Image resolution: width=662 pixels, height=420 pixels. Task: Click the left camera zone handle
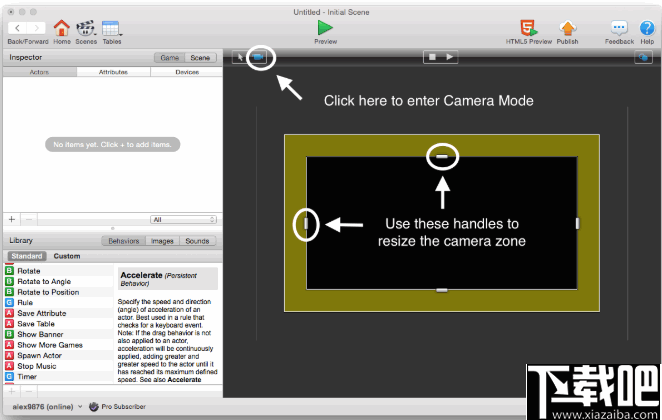point(306,223)
